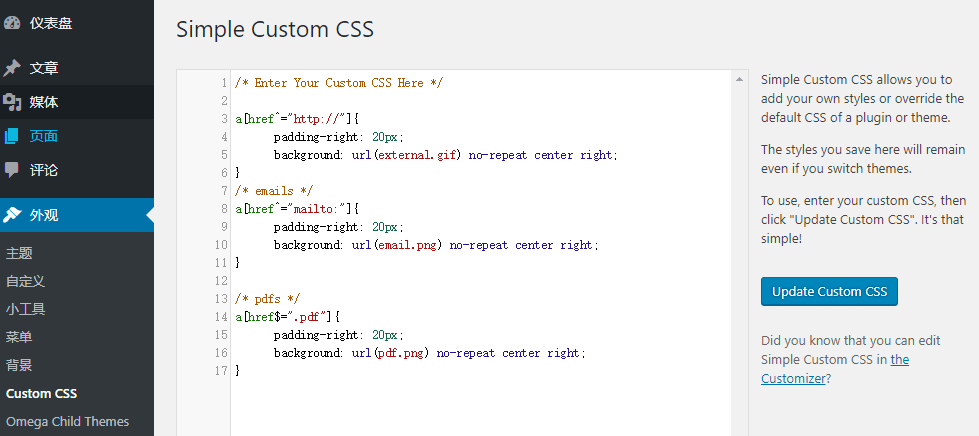Open the 菜单 menus page
The height and width of the screenshot is (436, 979).
pos(19,337)
